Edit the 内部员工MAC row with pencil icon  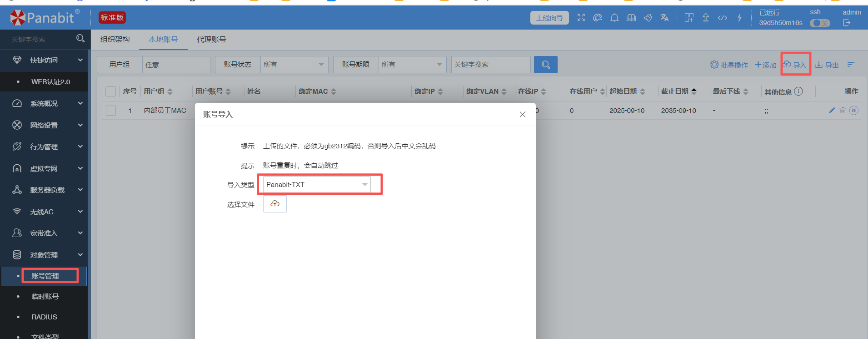(x=832, y=111)
